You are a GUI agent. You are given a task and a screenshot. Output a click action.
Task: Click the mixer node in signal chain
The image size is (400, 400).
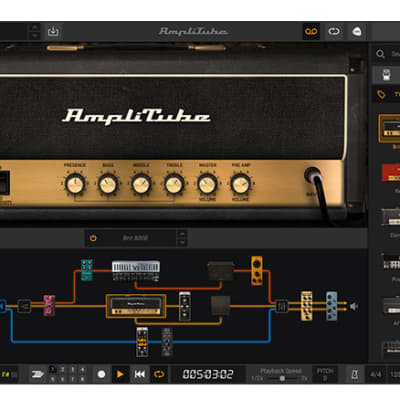coord(281,306)
